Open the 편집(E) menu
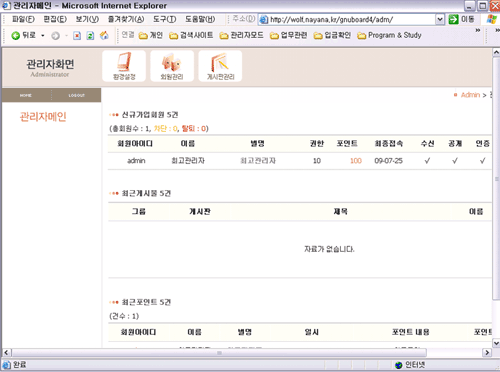 coord(55,19)
